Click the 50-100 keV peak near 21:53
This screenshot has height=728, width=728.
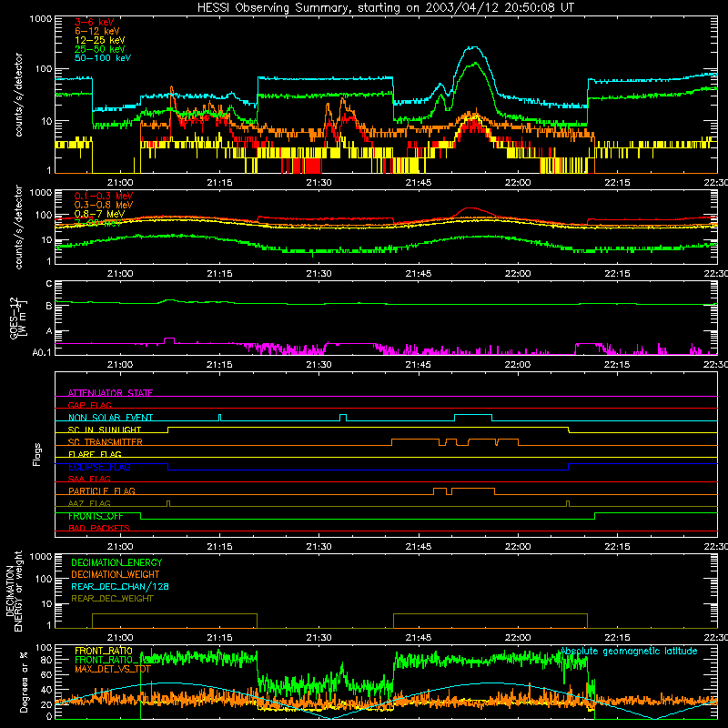472,47
